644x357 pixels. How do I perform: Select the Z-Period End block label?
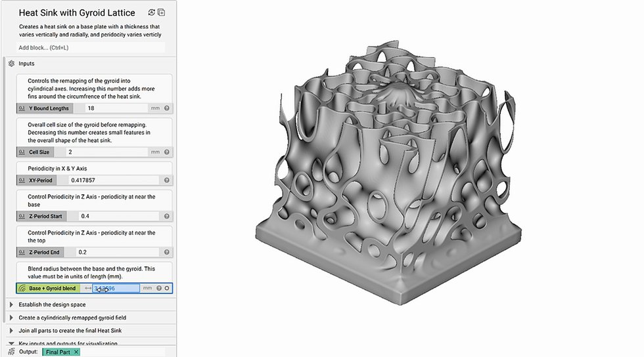(x=44, y=253)
